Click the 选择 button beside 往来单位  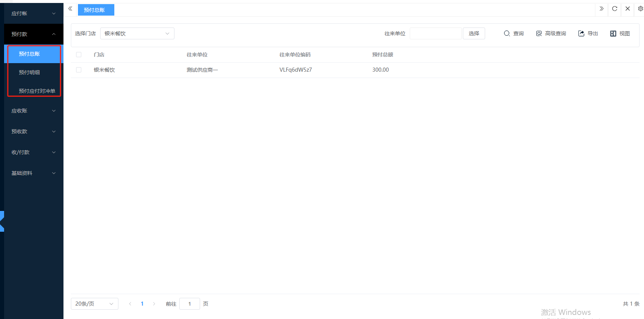click(474, 33)
